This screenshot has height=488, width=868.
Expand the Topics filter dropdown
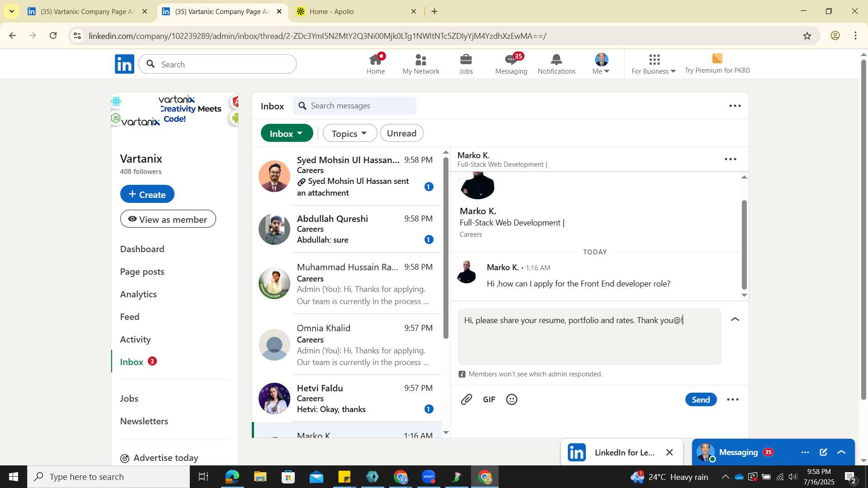(x=350, y=133)
